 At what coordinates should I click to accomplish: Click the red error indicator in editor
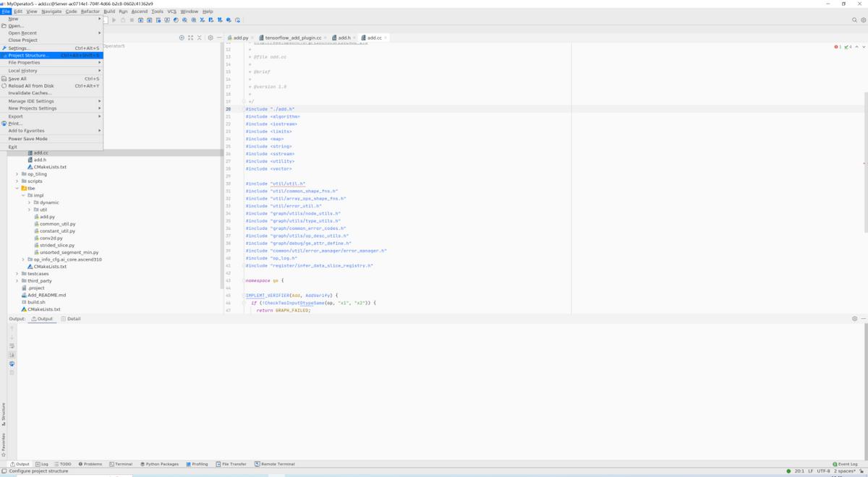click(838, 47)
